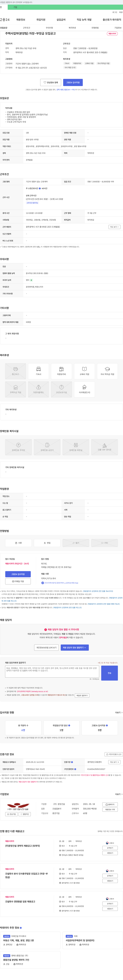The height and width of the screenshot is (980, 123).
Task: Click 장애인용 화장실 facility icon
Action: tap(76, 447)
